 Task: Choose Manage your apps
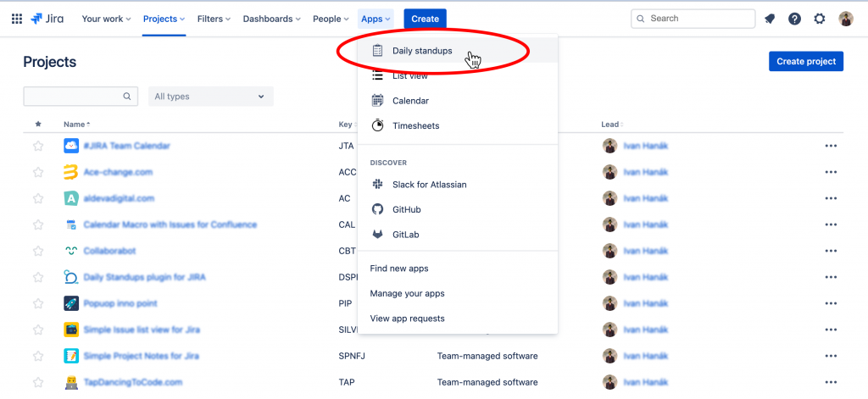pos(457,293)
